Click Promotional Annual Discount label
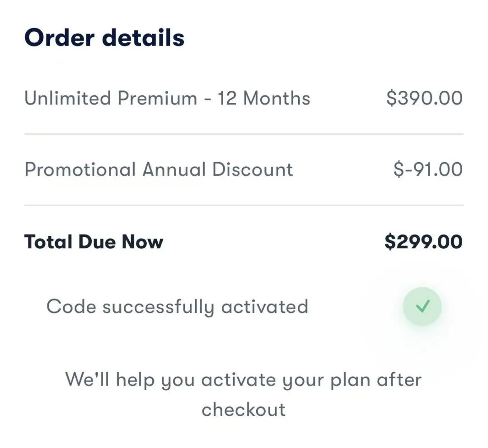Viewport: 488px width, 448px height. pyautogui.click(x=159, y=169)
